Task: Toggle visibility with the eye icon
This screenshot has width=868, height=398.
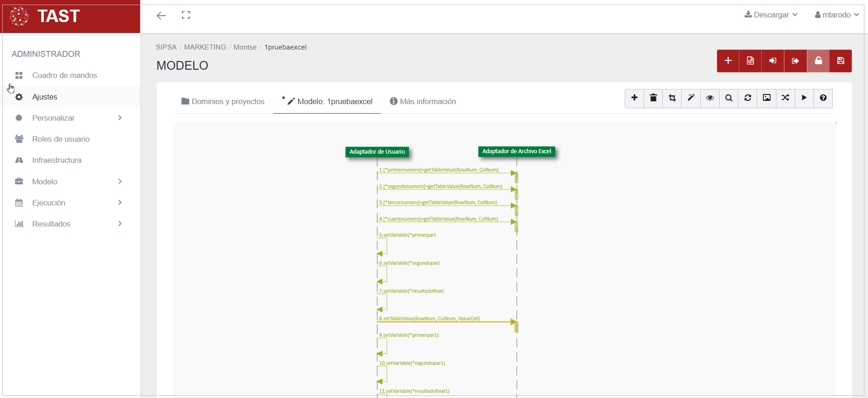Action: (x=710, y=98)
